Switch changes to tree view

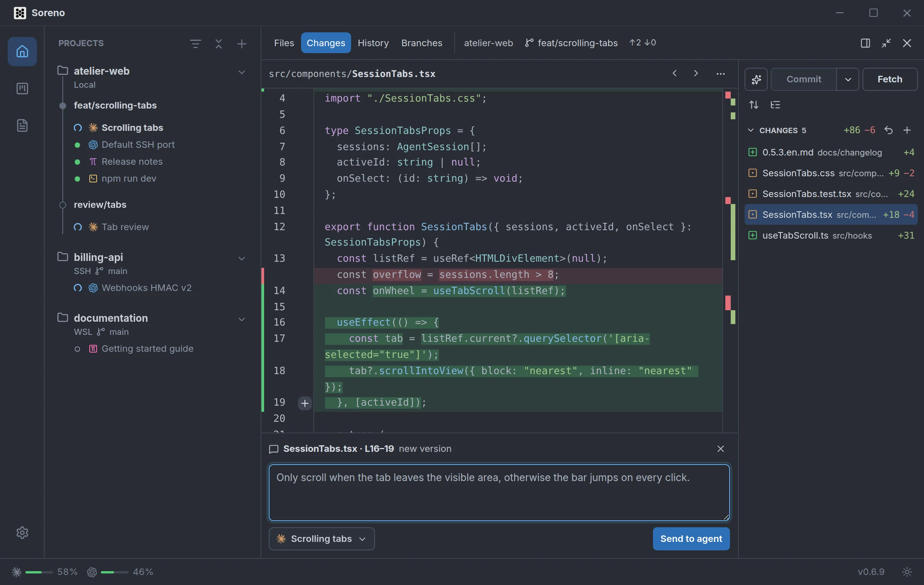click(x=775, y=105)
